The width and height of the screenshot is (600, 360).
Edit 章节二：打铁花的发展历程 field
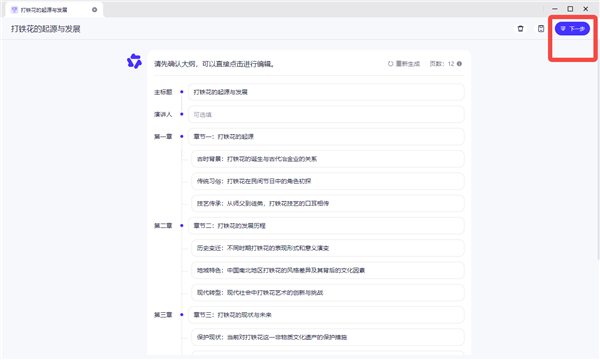[x=326, y=226]
